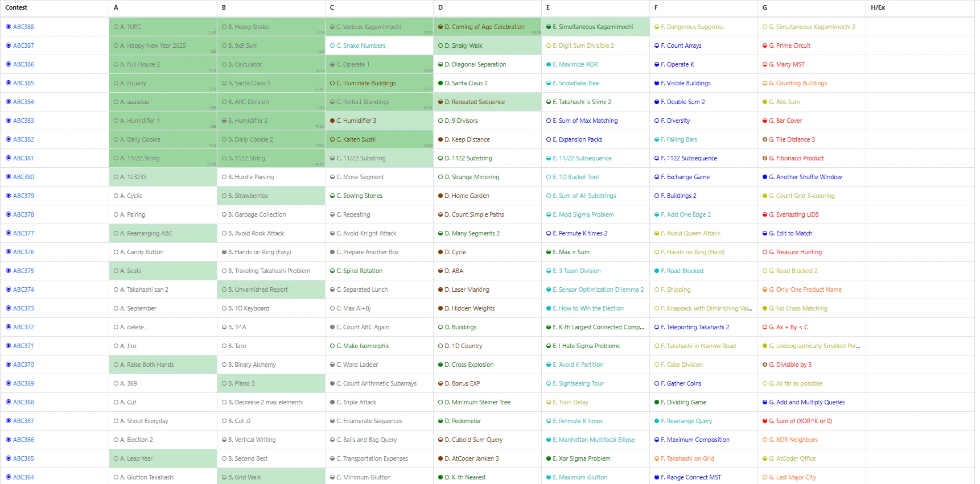
Task: Open E. Sensor Optimization Dilemma 2
Action: (598, 289)
